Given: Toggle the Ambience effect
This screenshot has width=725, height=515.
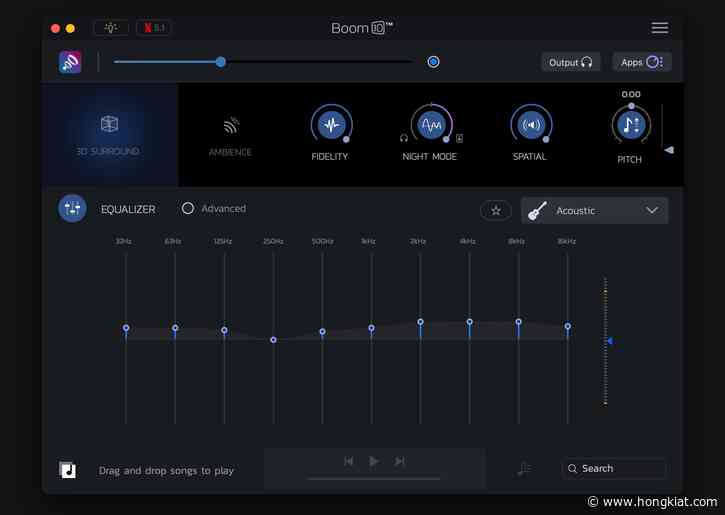Looking at the screenshot, I should pos(230,135).
